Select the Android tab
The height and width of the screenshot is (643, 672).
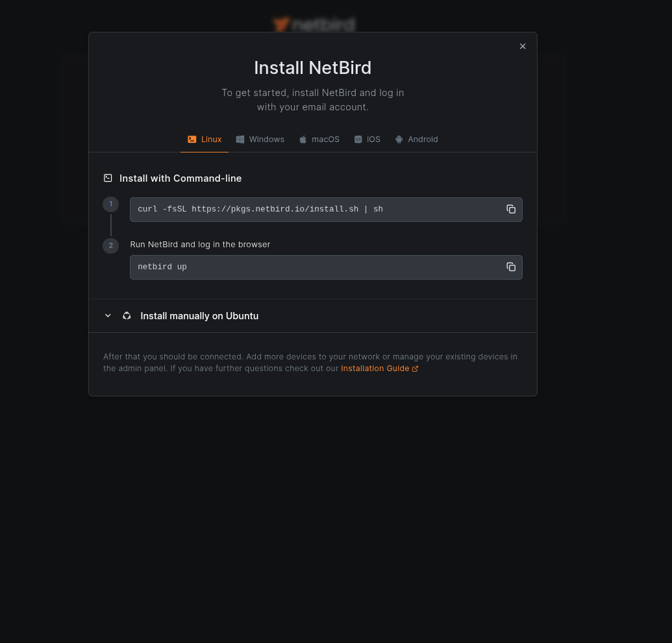tap(423, 140)
